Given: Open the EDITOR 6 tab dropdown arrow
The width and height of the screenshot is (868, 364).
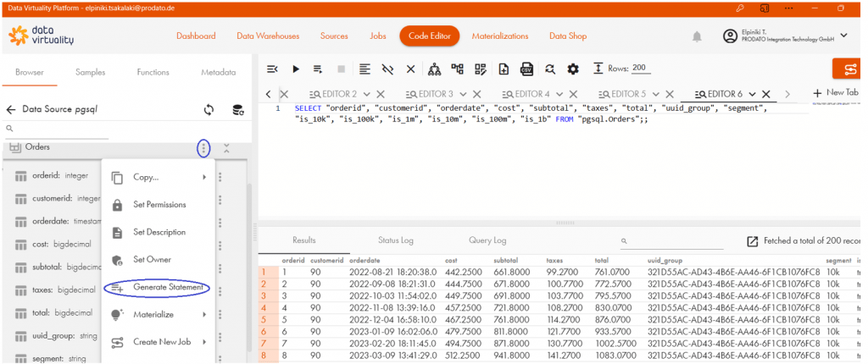Looking at the screenshot, I should [752, 94].
